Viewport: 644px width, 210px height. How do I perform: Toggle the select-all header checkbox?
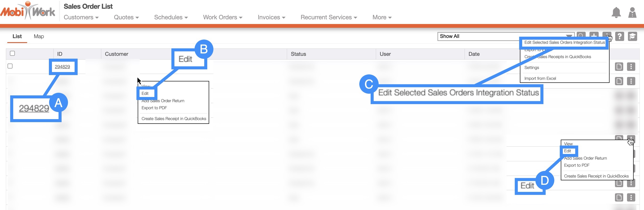[x=12, y=53]
